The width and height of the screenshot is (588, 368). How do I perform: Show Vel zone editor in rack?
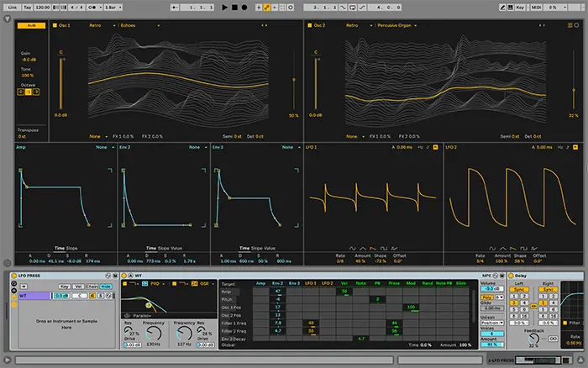point(78,287)
